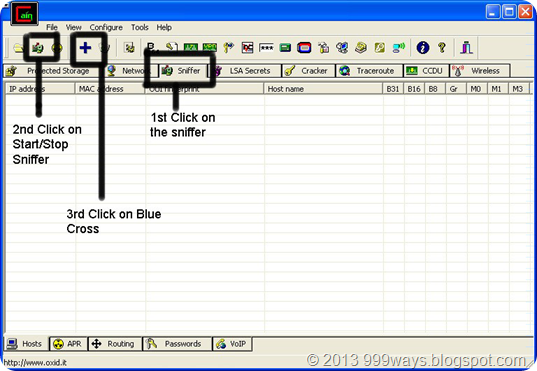Switch to the VoIP bottom tab
537x371 pixels.
click(x=232, y=344)
